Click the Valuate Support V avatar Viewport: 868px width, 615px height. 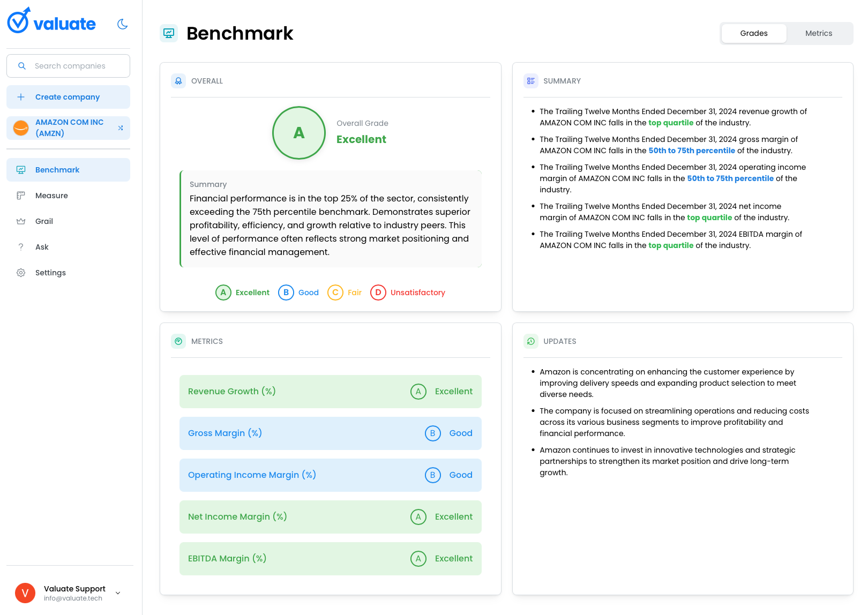pyautogui.click(x=25, y=593)
